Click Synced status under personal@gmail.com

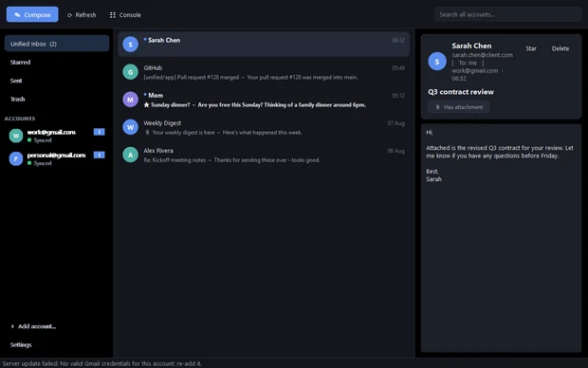(x=40, y=163)
